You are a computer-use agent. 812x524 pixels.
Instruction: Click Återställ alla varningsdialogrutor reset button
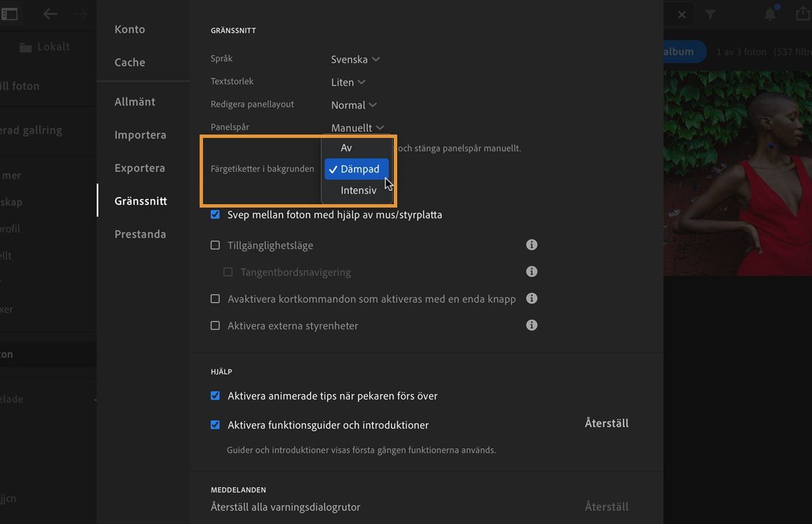pyautogui.click(x=606, y=506)
